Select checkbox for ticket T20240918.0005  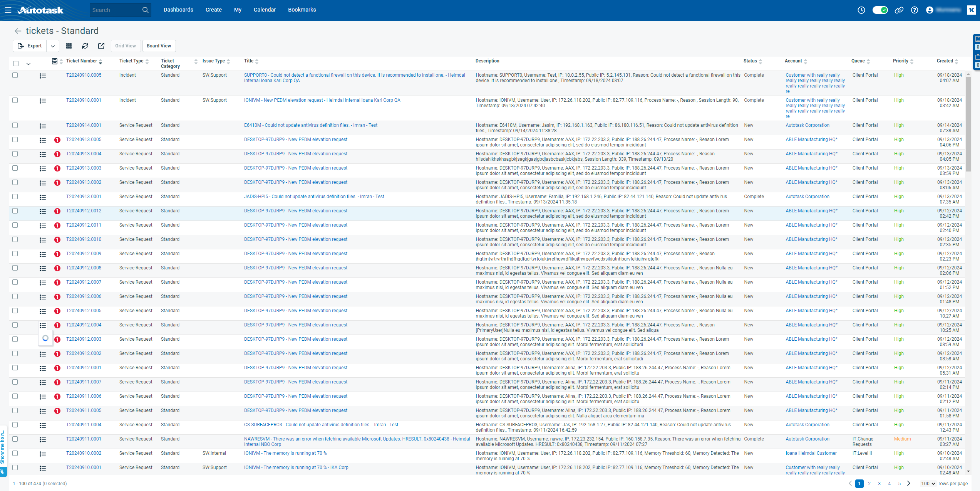click(x=15, y=75)
